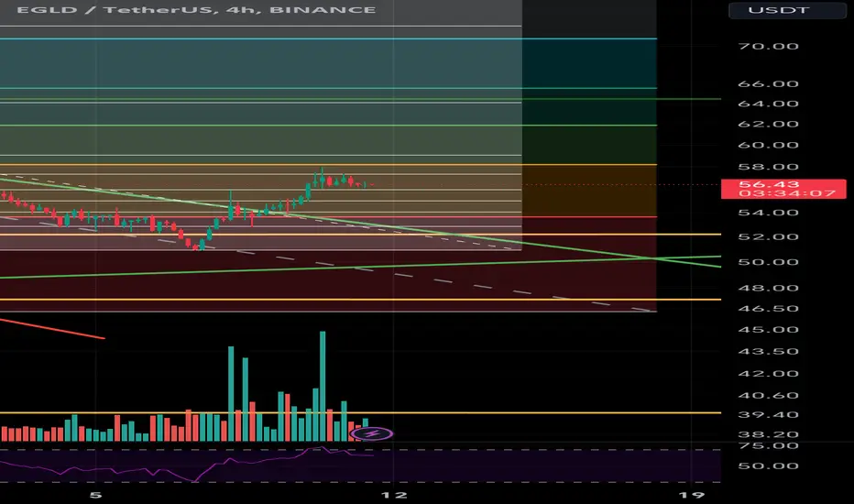This screenshot has height=504, width=854.
Task: Click the 60.00 price axis label
Action: click(768, 145)
